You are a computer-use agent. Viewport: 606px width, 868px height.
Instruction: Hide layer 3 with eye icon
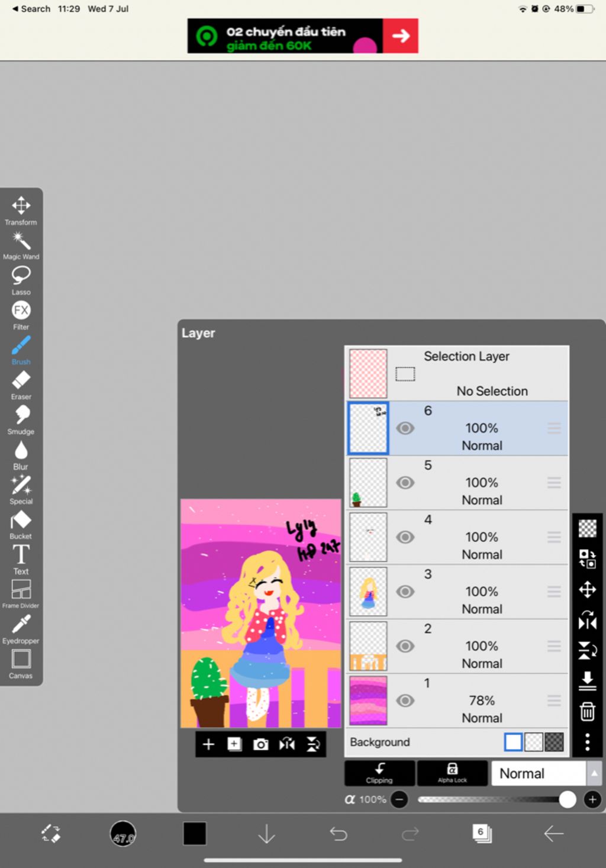tap(405, 591)
